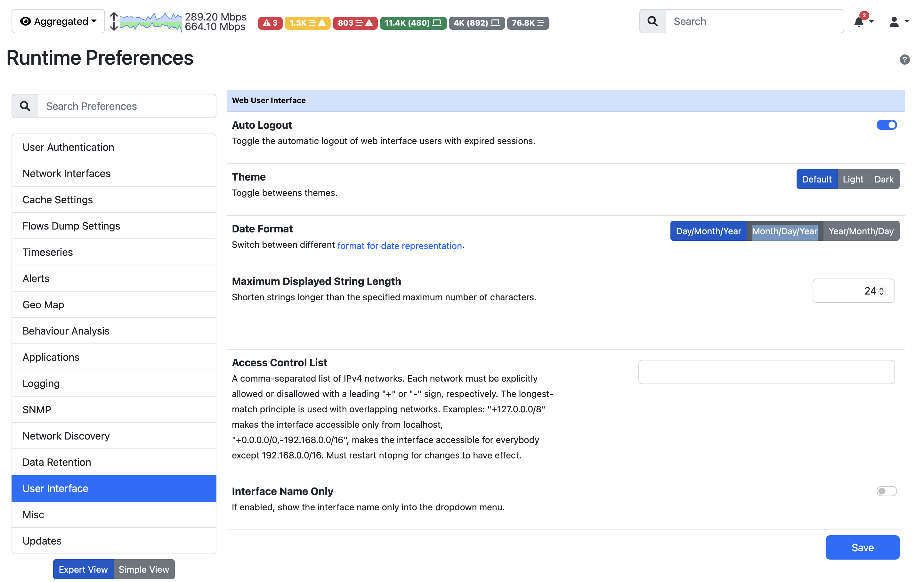Expand the user menu chevron
The width and height of the screenshot is (924, 582).
tap(906, 22)
